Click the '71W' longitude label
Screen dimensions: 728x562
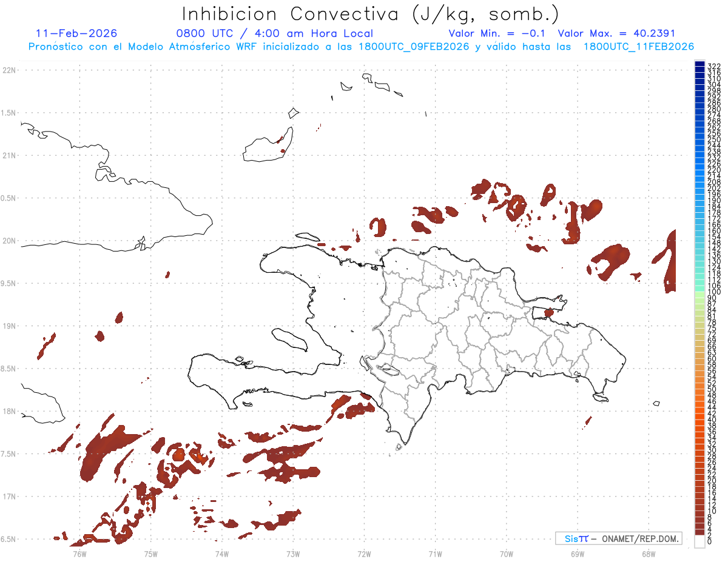click(x=435, y=553)
